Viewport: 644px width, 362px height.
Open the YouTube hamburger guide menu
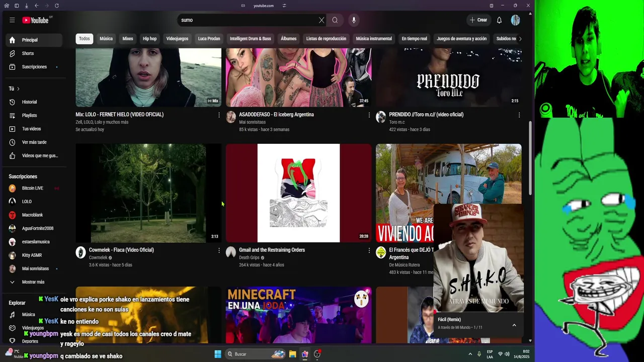coord(12,20)
